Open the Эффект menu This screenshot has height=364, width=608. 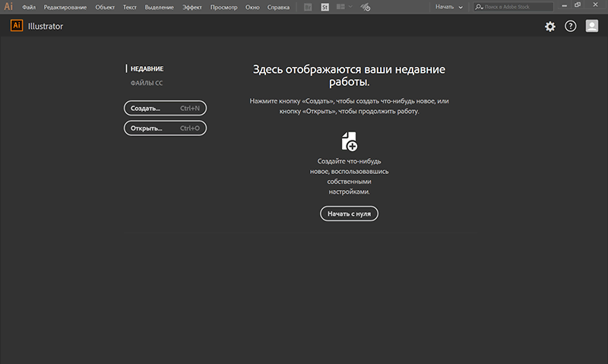coord(192,7)
